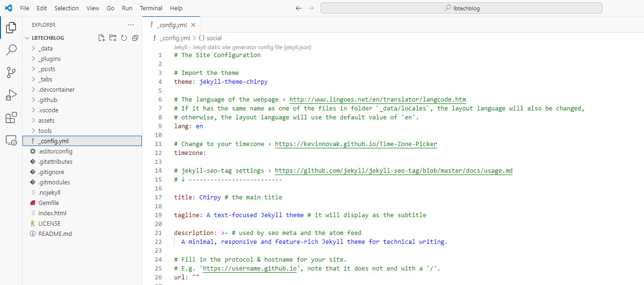Expand the _posts folder
This screenshot has height=285, width=644.
47,69
